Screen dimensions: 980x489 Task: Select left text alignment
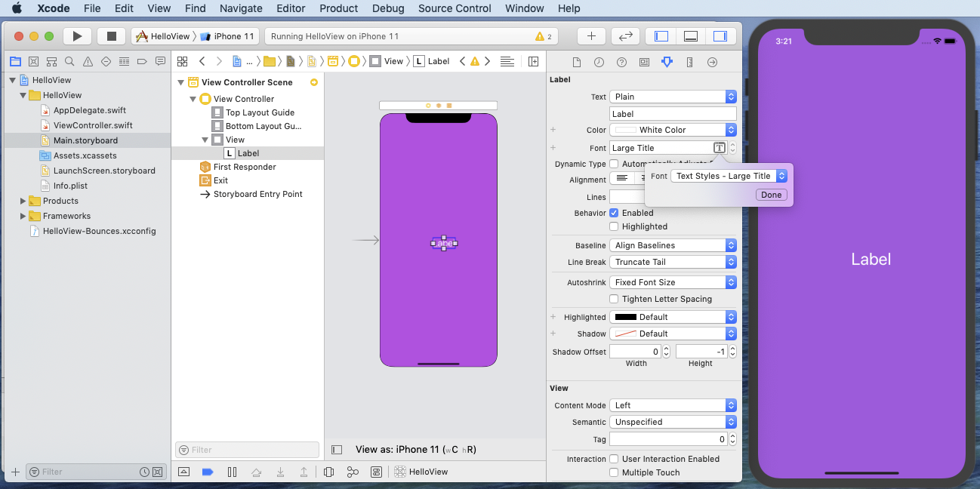pyautogui.click(x=622, y=180)
